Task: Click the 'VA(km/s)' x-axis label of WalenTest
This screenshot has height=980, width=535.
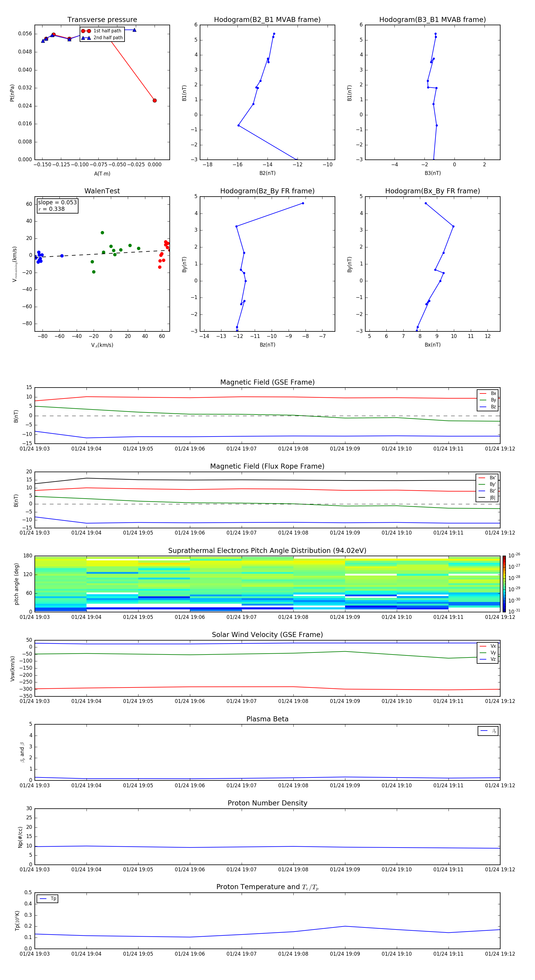Action: (102, 345)
